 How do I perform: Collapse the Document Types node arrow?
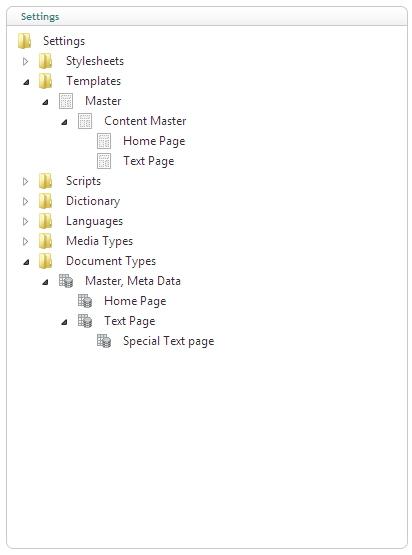coord(26,262)
